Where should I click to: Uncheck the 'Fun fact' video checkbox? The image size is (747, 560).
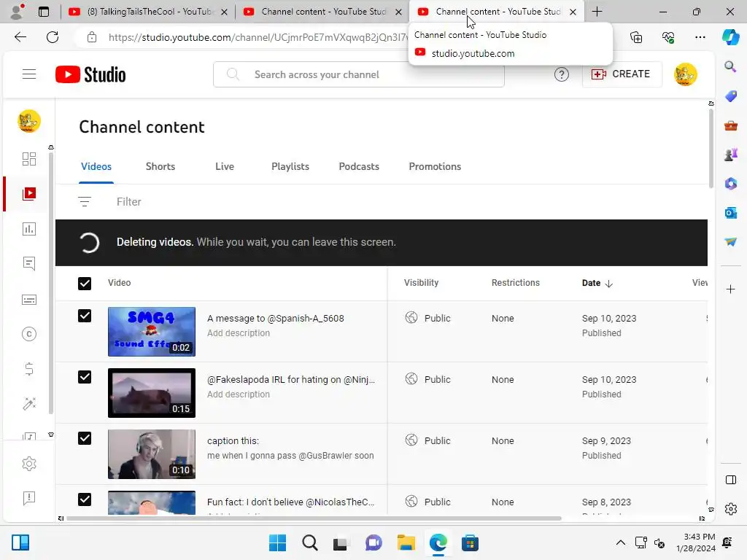coord(85,499)
